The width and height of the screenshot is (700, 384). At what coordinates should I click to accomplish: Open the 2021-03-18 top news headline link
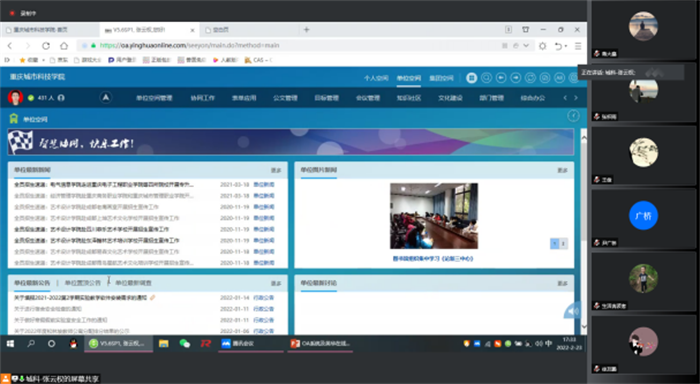tap(104, 184)
